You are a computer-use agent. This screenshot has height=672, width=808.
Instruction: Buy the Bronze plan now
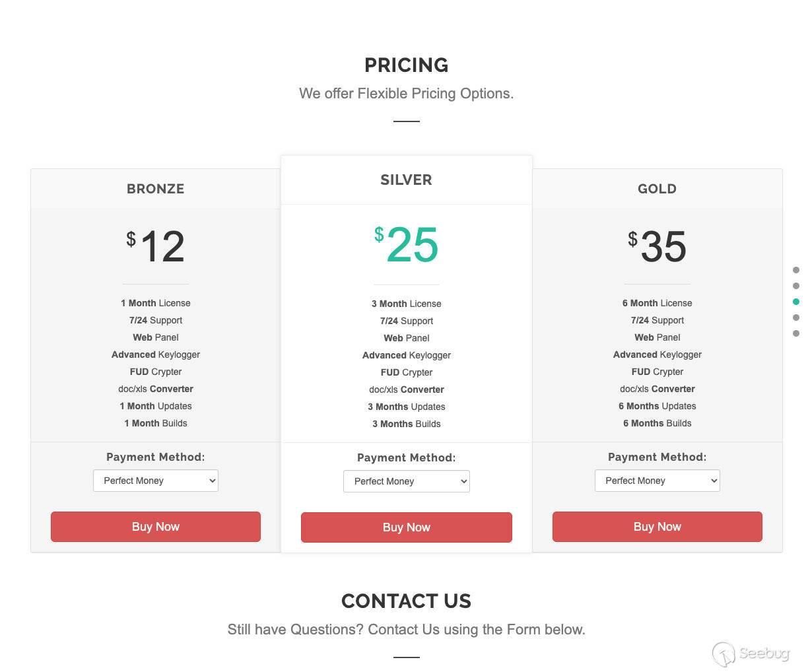pos(156,527)
